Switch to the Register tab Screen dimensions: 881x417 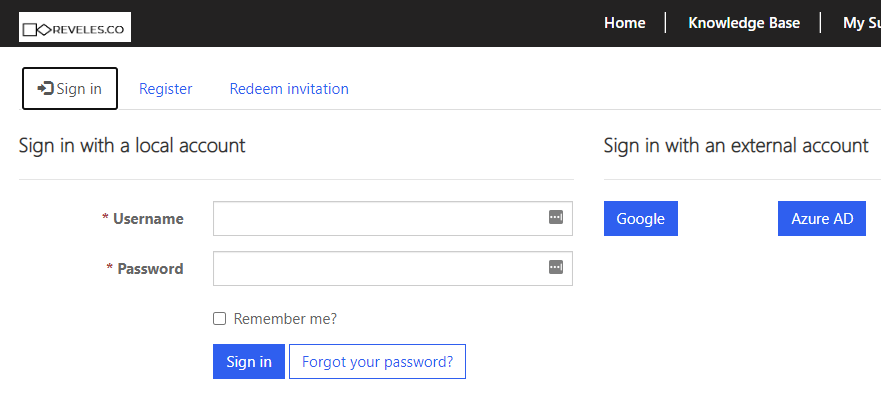166,89
